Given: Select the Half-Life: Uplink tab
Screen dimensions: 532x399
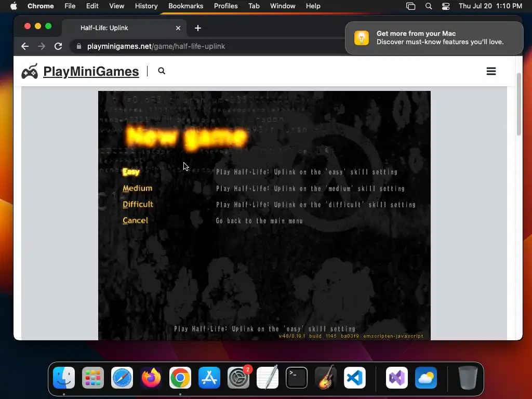Looking at the screenshot, I should point(124,28).
